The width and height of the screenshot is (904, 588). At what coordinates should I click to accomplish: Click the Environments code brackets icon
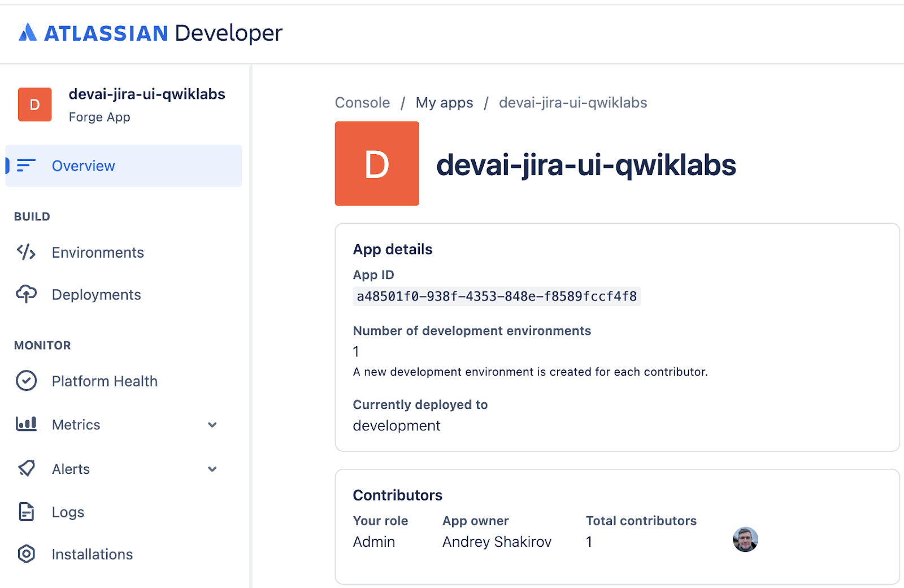pos(26,252)
